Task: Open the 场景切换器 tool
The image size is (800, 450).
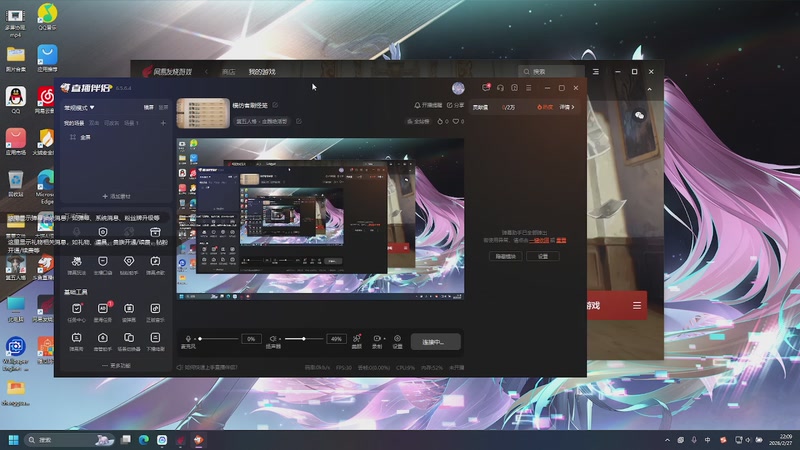Action: point(129,338)
